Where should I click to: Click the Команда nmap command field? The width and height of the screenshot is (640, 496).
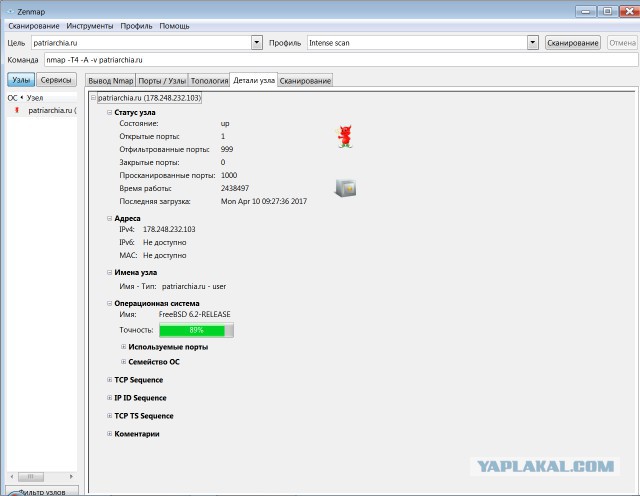tap(341, 60)
